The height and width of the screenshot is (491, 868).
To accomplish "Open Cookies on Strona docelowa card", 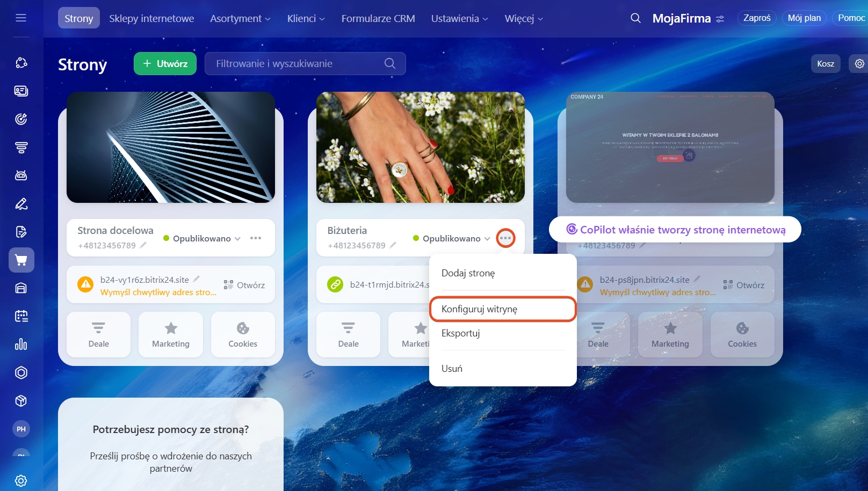I will (243, 335).
